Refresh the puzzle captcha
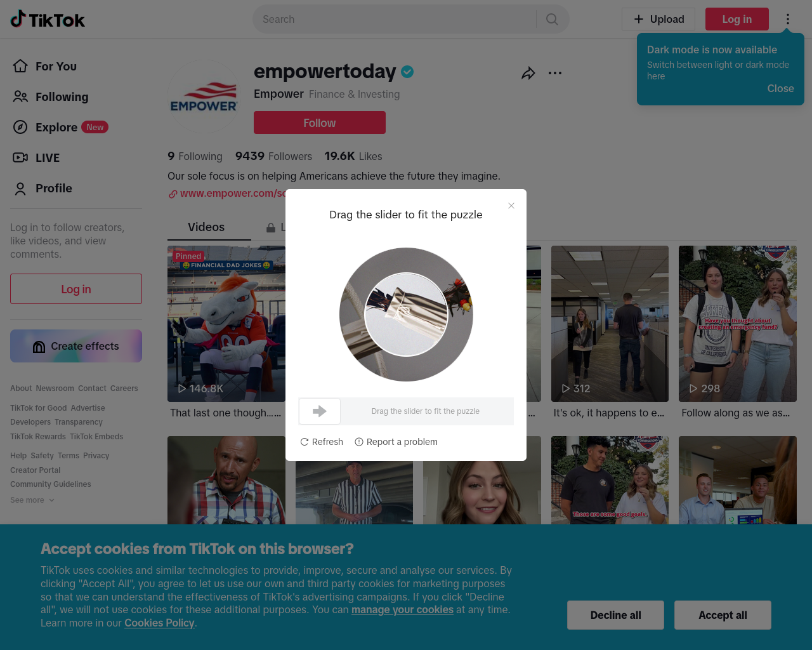The width and height of the screenshot is (812, 650). click(x=322, y=442)
